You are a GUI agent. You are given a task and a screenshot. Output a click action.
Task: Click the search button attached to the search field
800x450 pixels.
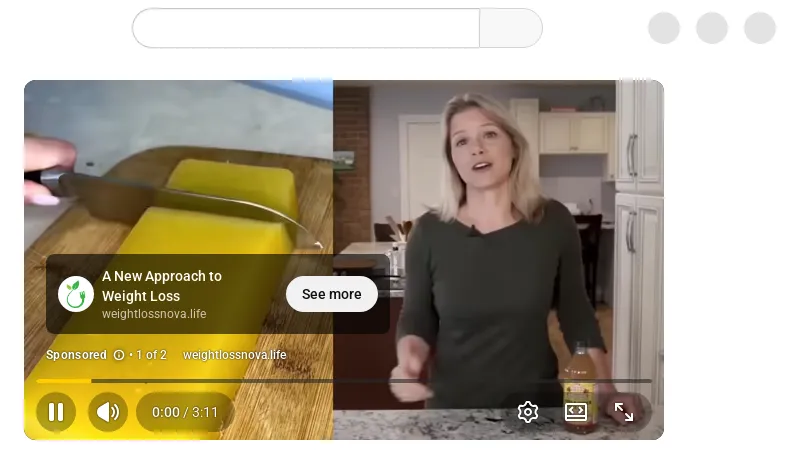tap(511, 28)
